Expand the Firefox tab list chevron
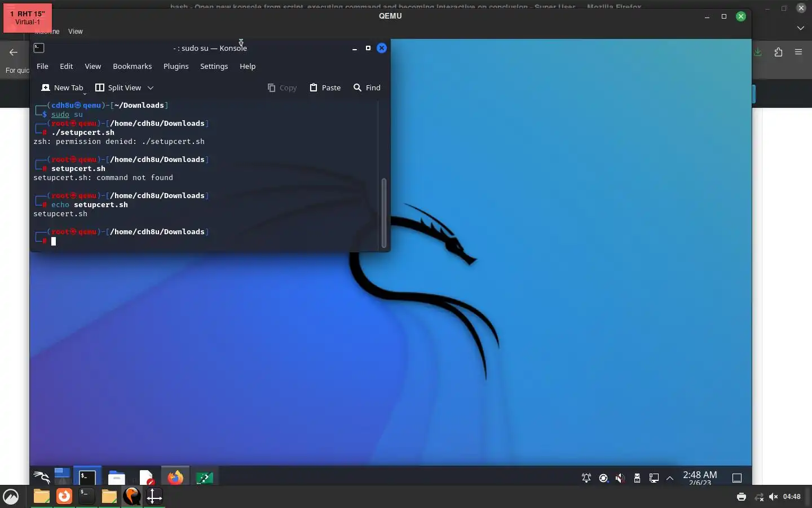Screen dimensions: 812x508 click(x=801, y=28)
